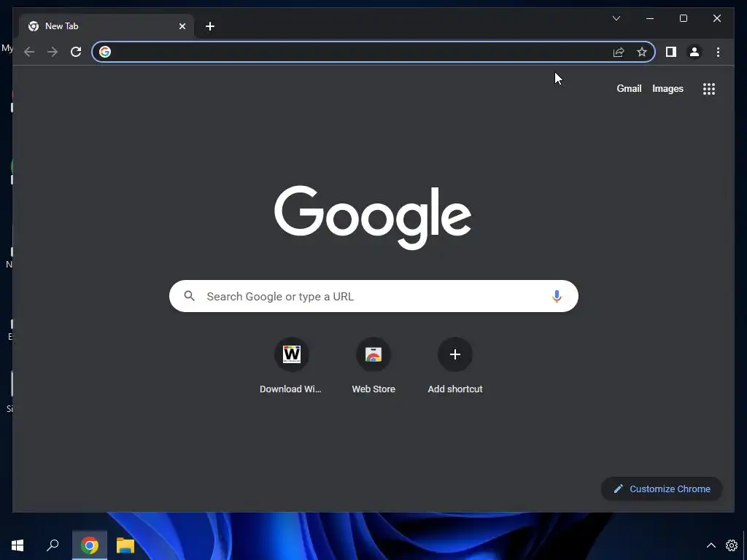
Task: Open the side panel
Action: click(671, 52)
